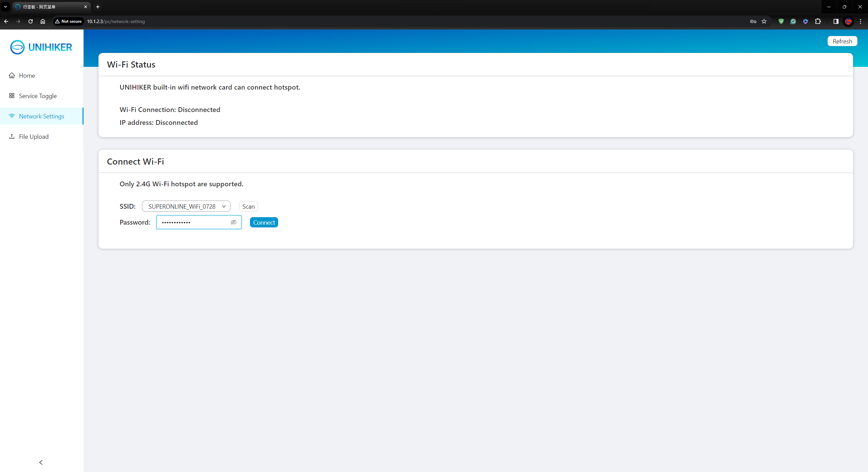868x472 pixels.
Task: Select Network Settings menu item
Action: point(41,116)
